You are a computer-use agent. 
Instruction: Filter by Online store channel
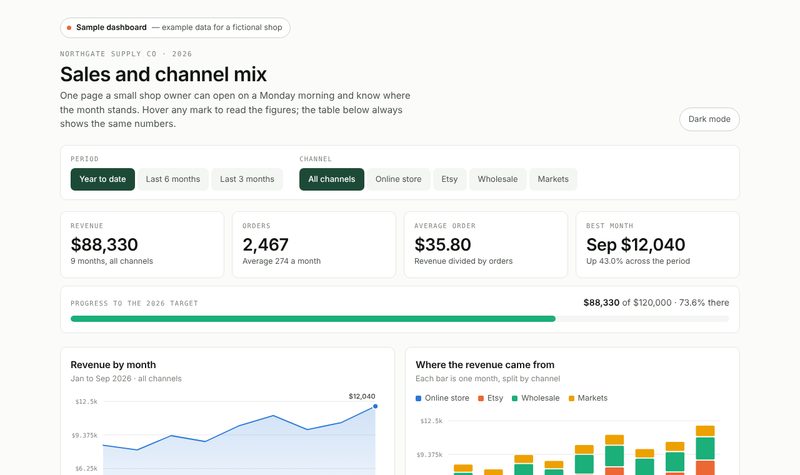398,179
